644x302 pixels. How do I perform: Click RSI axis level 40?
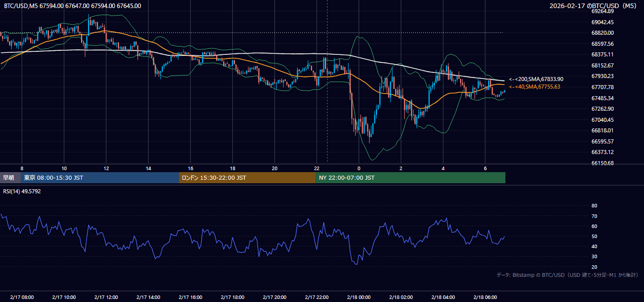tap(594, 246)
